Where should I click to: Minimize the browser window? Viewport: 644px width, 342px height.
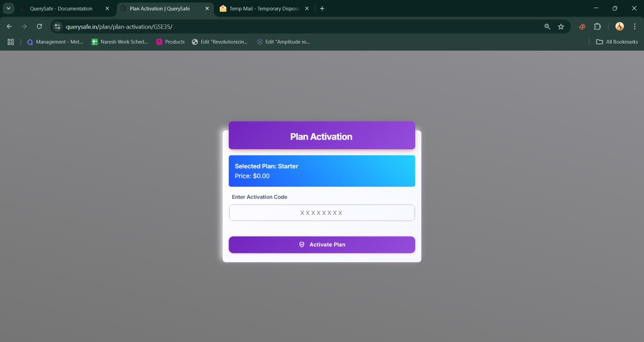(596, 8)
